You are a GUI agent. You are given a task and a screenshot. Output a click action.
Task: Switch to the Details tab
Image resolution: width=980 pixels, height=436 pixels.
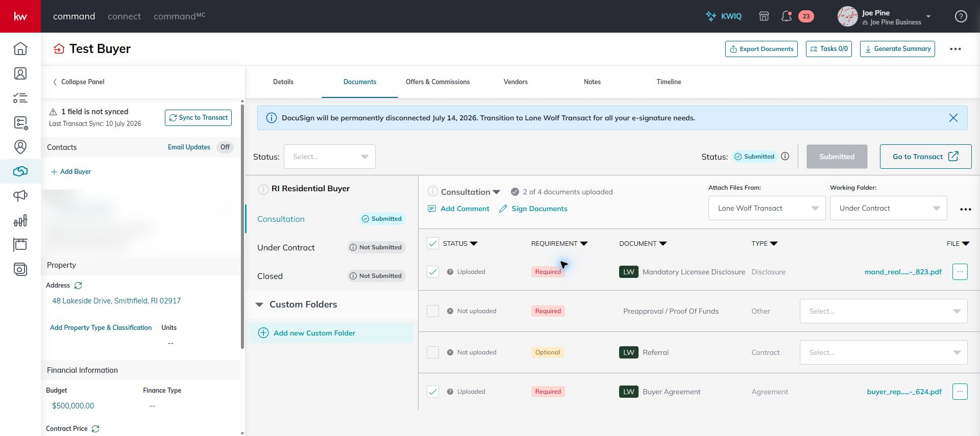(x=283, y=82)
